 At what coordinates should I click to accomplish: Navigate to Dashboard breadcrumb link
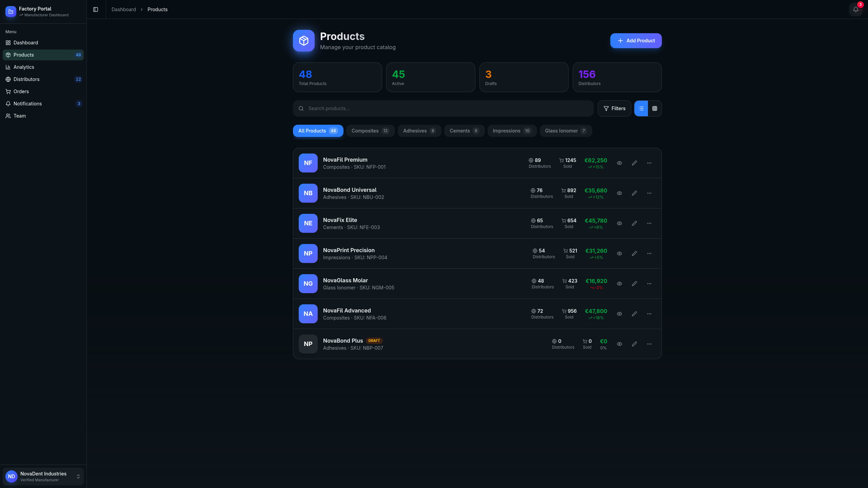(124, 9)
